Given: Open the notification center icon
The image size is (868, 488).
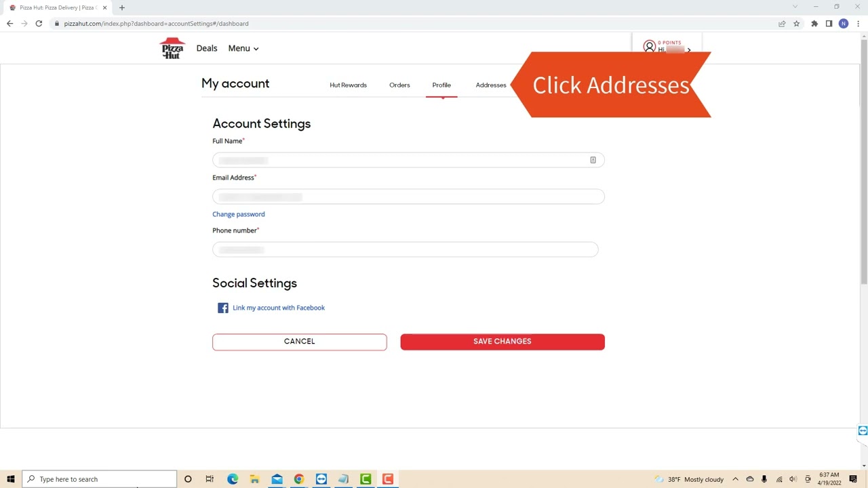Looking at the screenshot, I should pos(853,479).
